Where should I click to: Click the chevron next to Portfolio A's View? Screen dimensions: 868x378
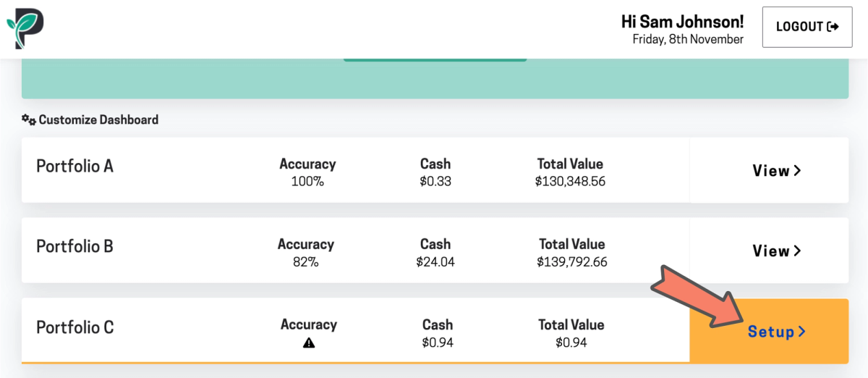(797, 171)
